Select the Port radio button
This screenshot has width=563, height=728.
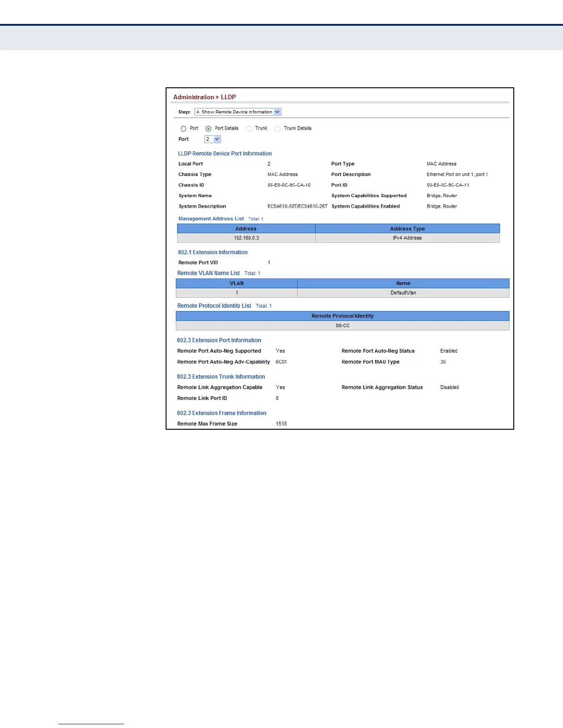point(184,129)
